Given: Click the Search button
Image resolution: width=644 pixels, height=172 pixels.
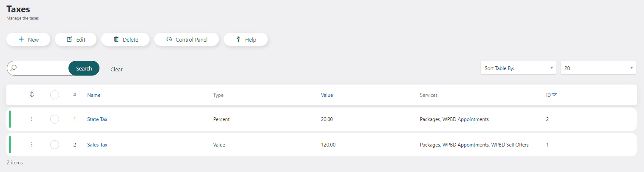Looking at the screenshot, I should coord(84,68).
